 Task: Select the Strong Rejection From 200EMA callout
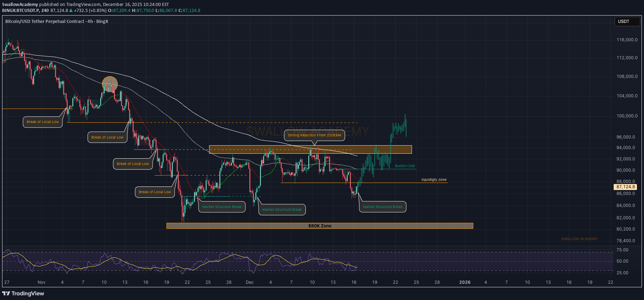(314, 135)
